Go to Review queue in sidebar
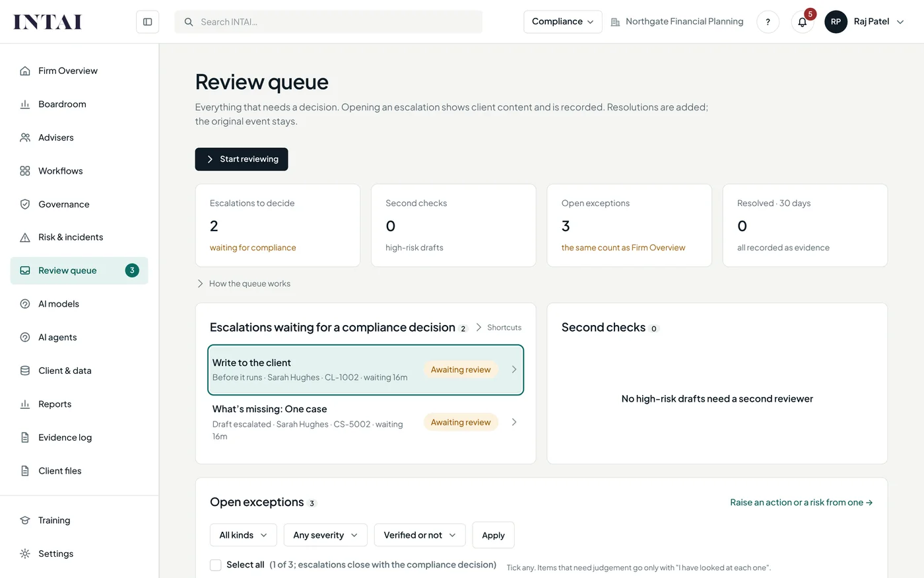This screenshot has width=924, height=578. tap(79, 271)
